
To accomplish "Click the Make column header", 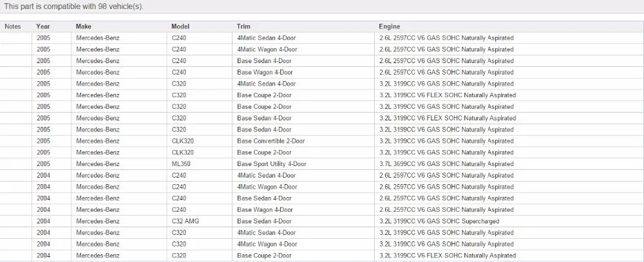I will (83, 26).
